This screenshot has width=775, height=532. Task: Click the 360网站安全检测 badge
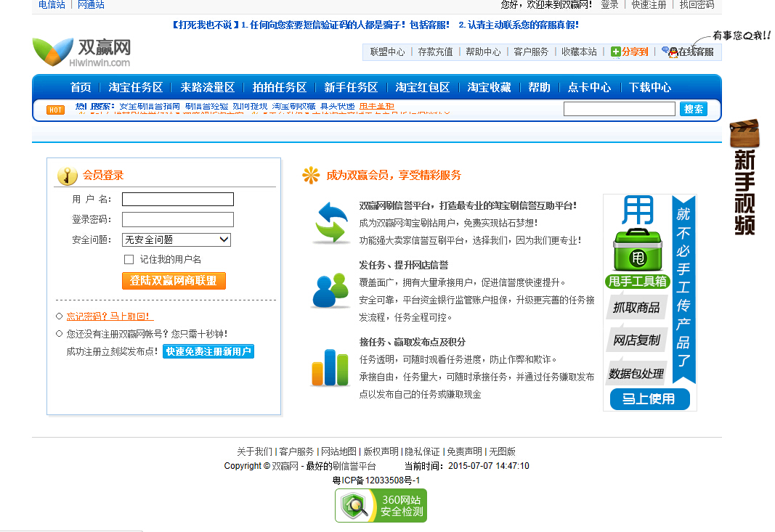(x=381, y=505)
